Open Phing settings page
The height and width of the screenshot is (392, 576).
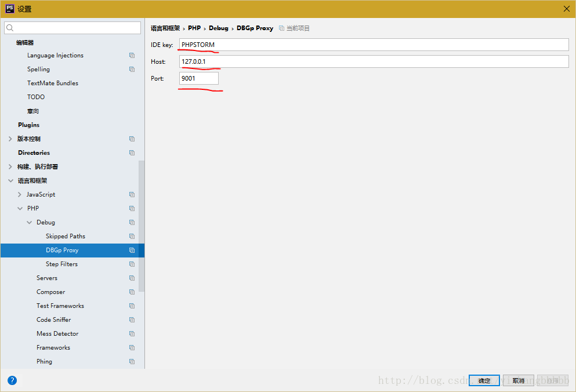click(x=44, y=362)
